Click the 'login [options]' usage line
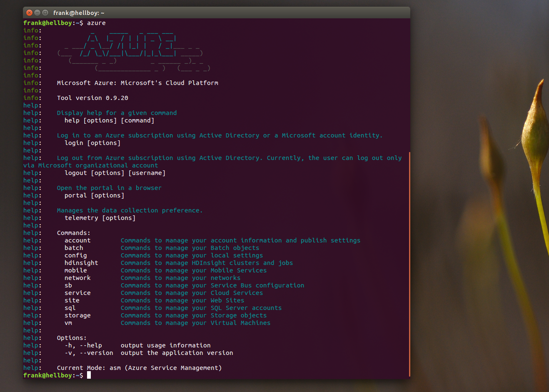The height and width of the screenshot is (392, 549). [92, 143]
